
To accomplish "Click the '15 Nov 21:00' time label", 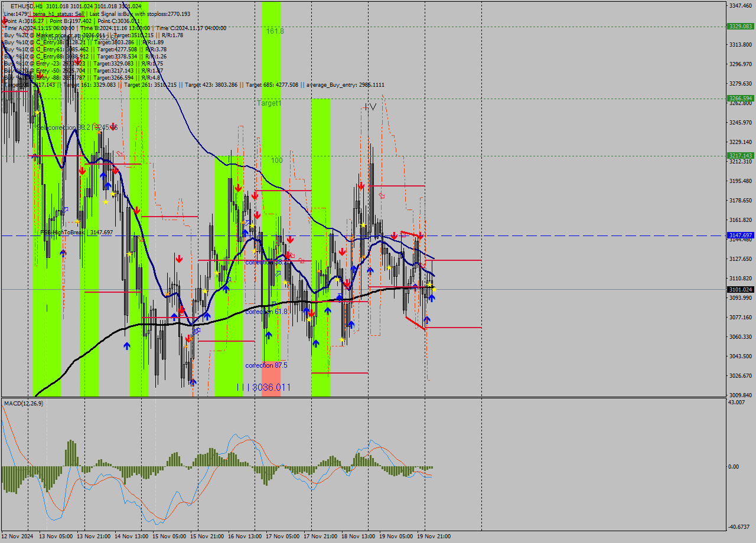I will click(x=207, y=537).
